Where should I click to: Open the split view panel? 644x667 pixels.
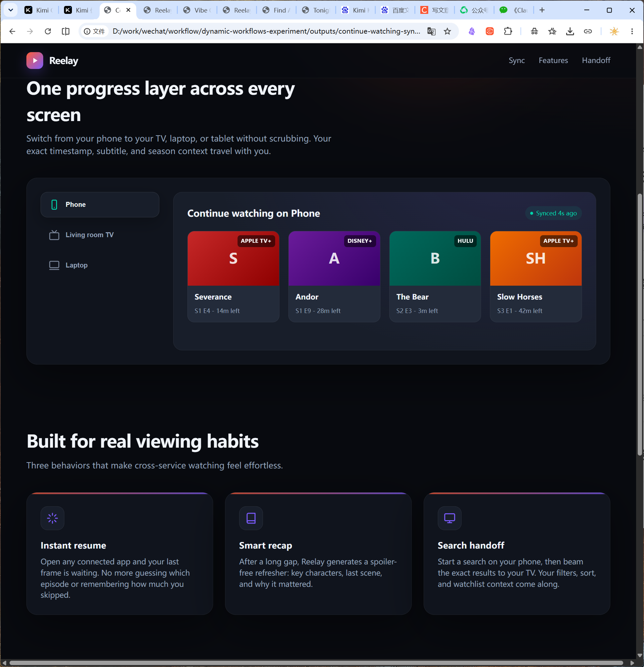tap(66, 31)
